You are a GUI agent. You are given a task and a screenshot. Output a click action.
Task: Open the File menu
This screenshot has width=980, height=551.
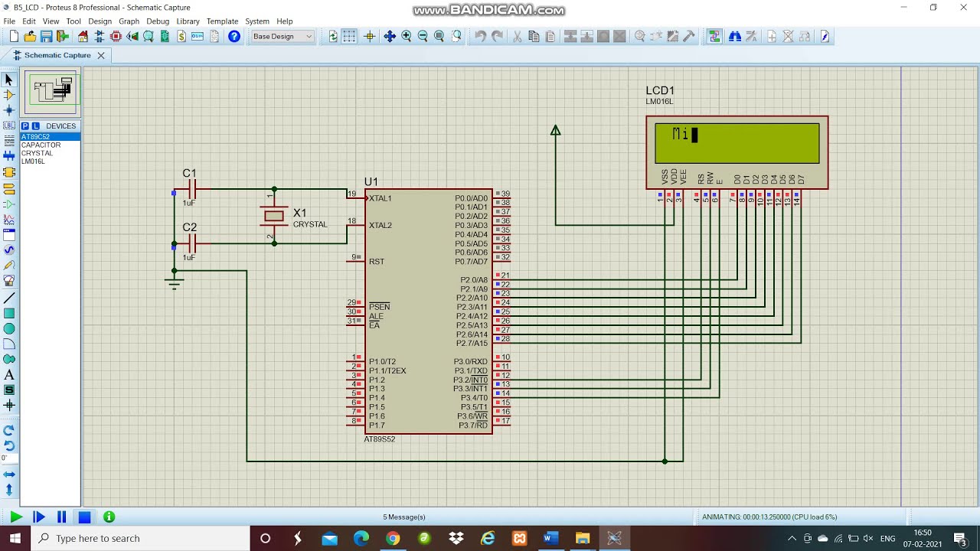tap(9, 21)
